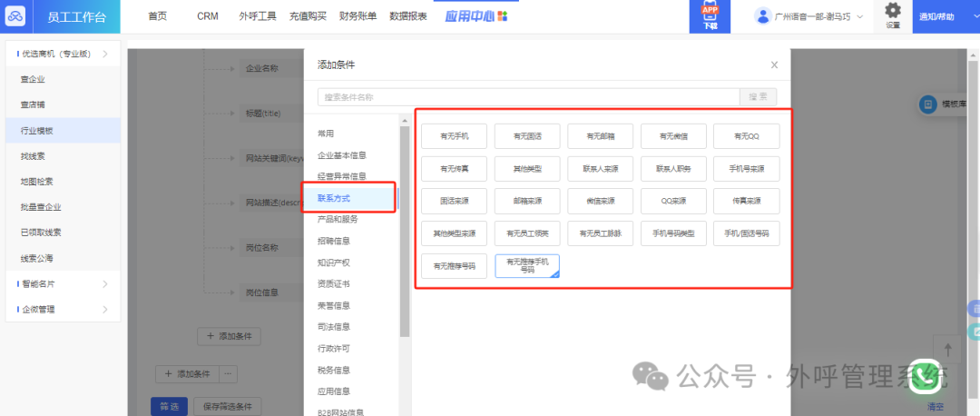
Task: Toggle the 联系人来源 condition
Action: click(x=600, y=169)
